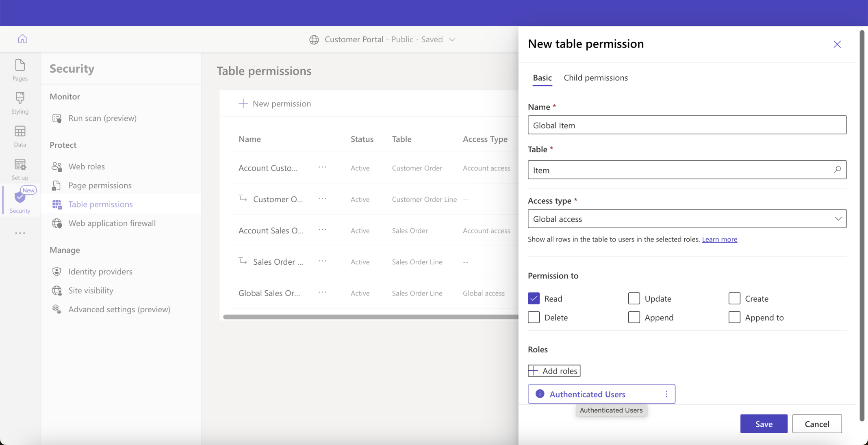Viewport: 868px width, 445px height.
Task: Click the Save button
Action: tap(764, 424)
